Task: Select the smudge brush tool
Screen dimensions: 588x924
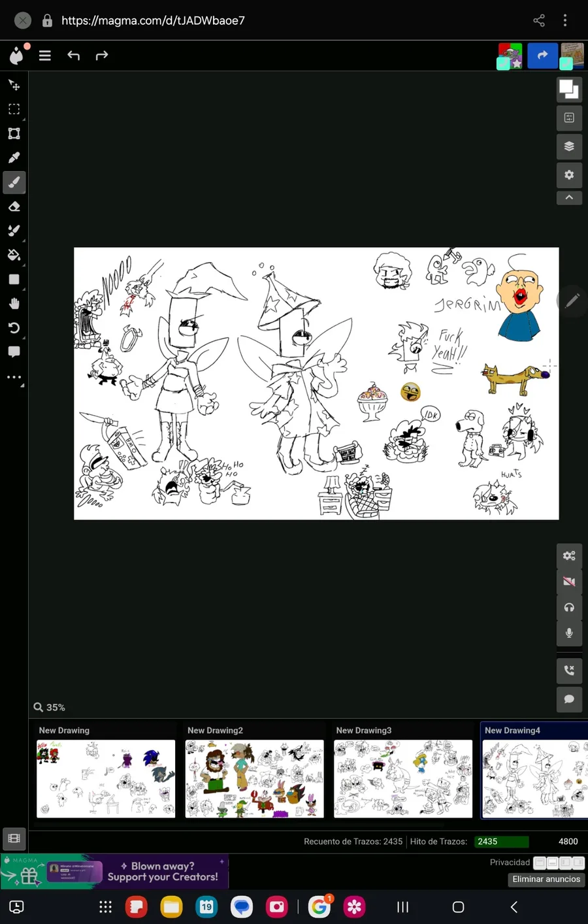Action: (14, 231)
